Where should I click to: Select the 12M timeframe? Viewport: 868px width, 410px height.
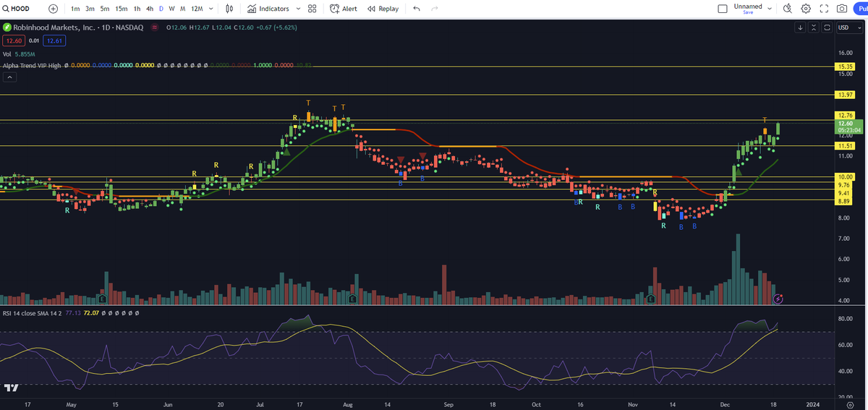[196, 9]
